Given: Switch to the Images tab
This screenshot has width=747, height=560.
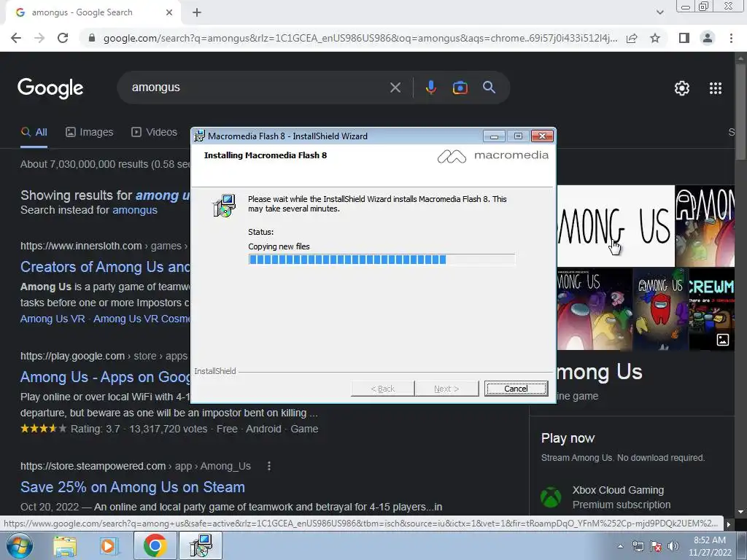Looking at the screenshot, I should [90, 133].
